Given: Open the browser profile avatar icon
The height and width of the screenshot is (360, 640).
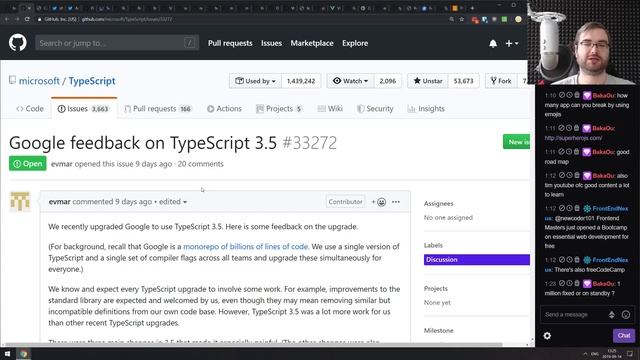Looking at the screenshot, I should (x=518, y=19).
